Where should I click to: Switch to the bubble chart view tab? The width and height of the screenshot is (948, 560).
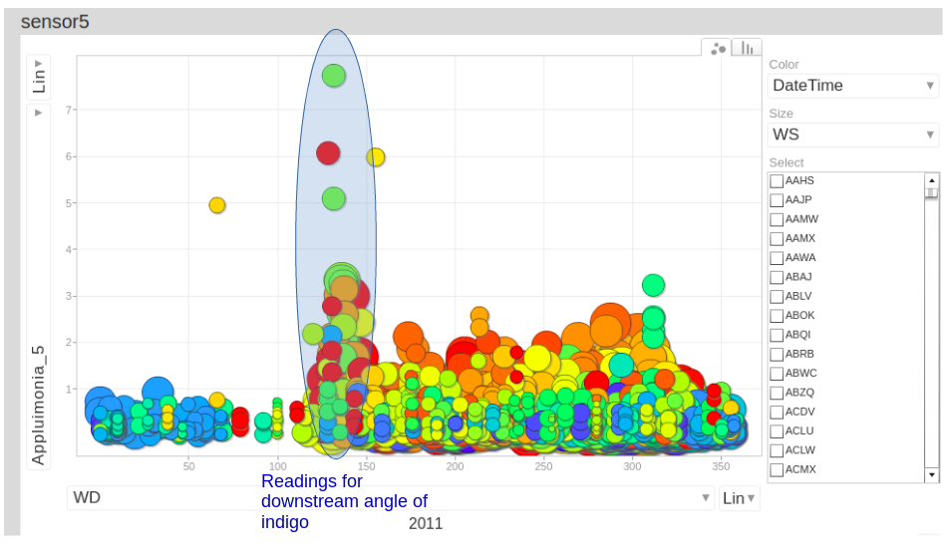click(x=717, y=48)
